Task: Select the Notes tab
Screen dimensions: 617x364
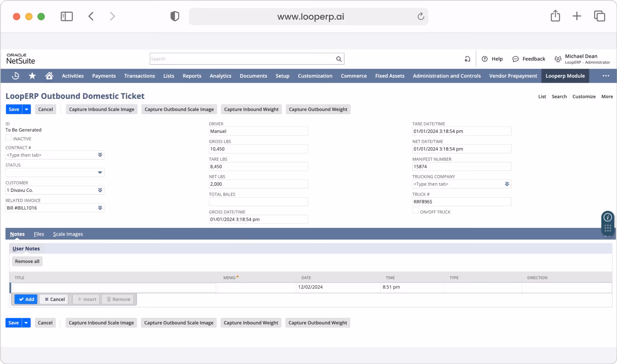Action: tap(17, 234)
